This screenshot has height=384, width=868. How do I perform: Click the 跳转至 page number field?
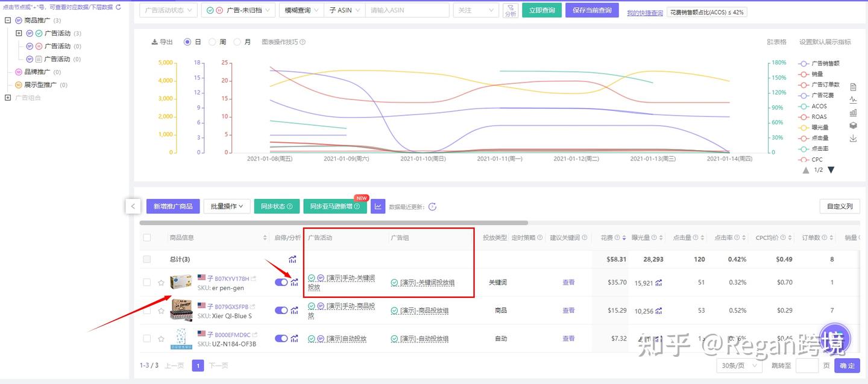click(x=807, y=365)
